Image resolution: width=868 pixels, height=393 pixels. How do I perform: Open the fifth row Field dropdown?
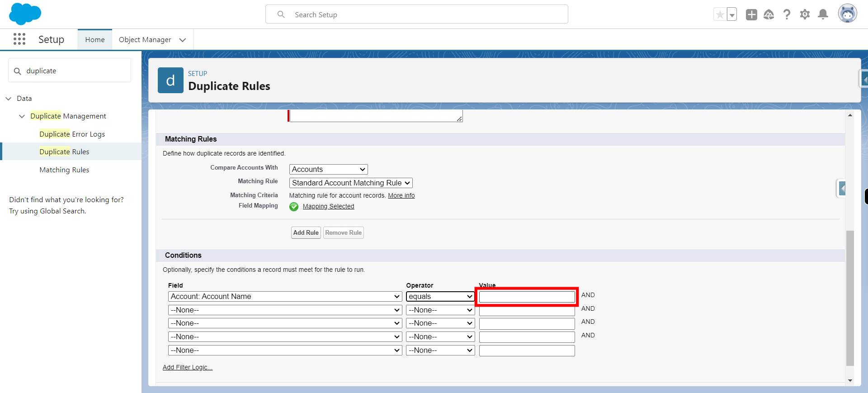pyautogui.click(x=285, y=350)
